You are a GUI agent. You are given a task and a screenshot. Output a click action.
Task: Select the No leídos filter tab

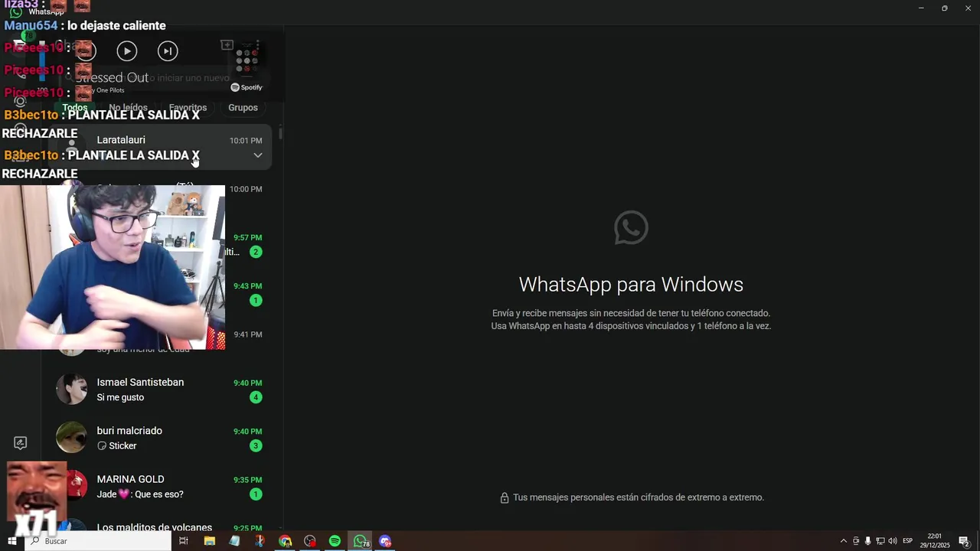pyautogui.click(x=128, y=108)
